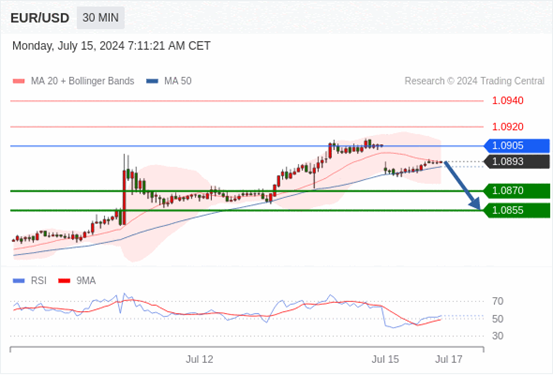Viewport: 553px width, 375px height.
Task: Click the RSI 50 axis label
Action: point(498,319)
